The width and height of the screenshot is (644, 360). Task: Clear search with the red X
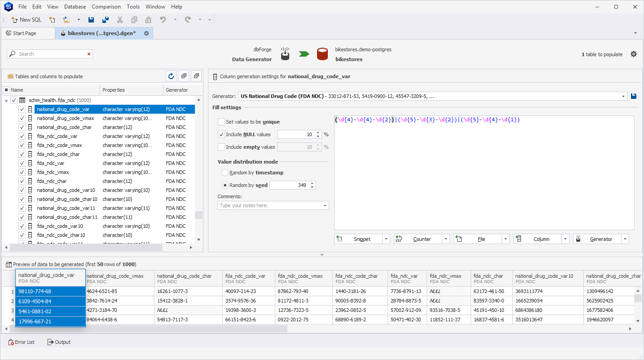click(89, 54)
